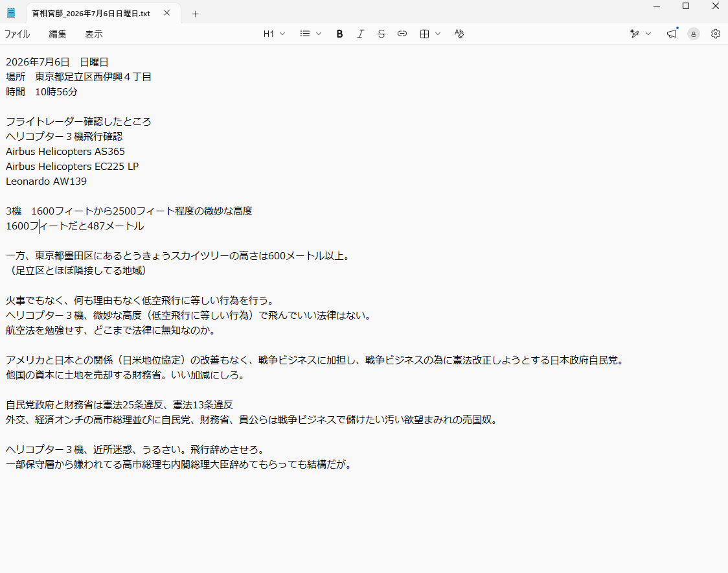Open the H1 heading dropdown
This screenshot has height=573, width=728.
274,34
